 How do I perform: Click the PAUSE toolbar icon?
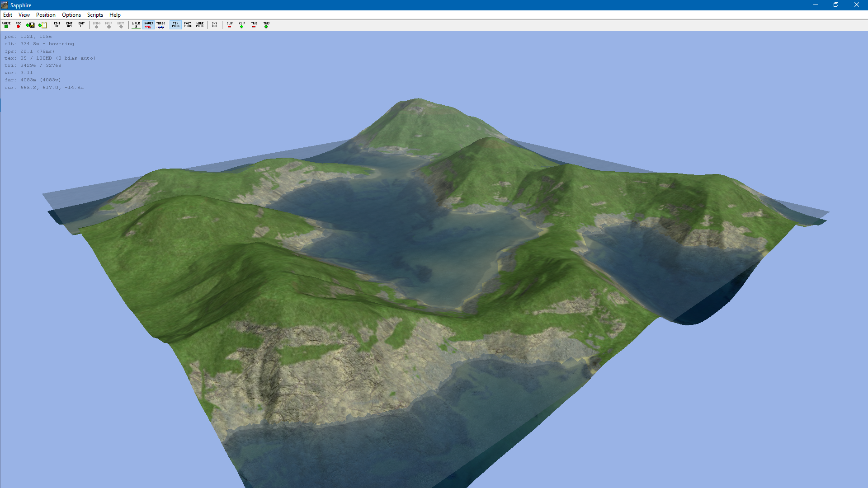pyautogui.click(x=6, y=25)
